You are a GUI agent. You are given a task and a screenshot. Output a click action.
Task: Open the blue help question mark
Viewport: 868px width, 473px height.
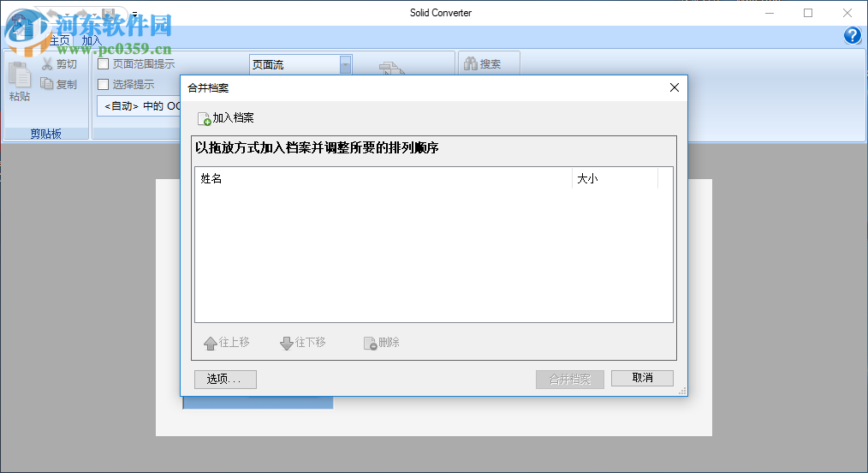tap(853, 36)
